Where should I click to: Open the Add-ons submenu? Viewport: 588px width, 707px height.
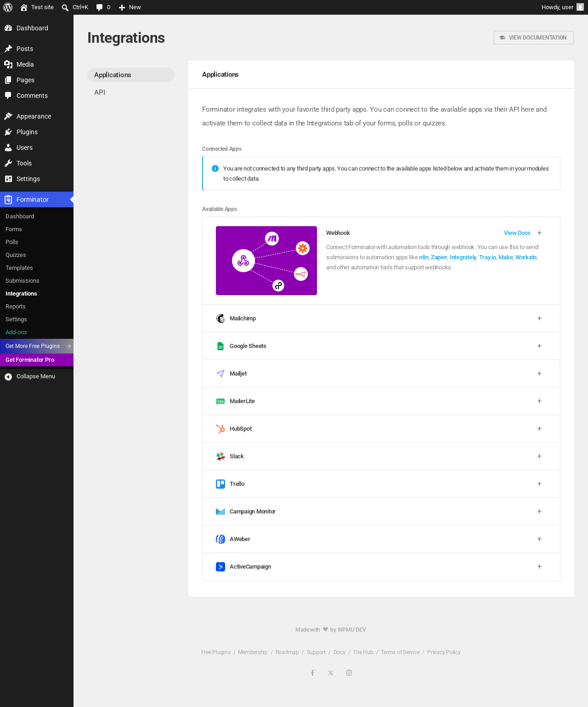point(37,332)
